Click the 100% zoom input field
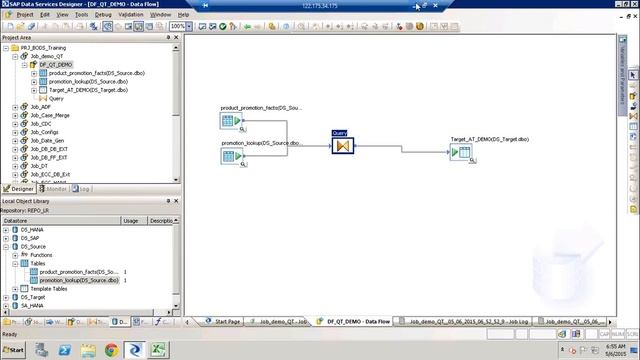The image size is (640, 360). (178, 27)
